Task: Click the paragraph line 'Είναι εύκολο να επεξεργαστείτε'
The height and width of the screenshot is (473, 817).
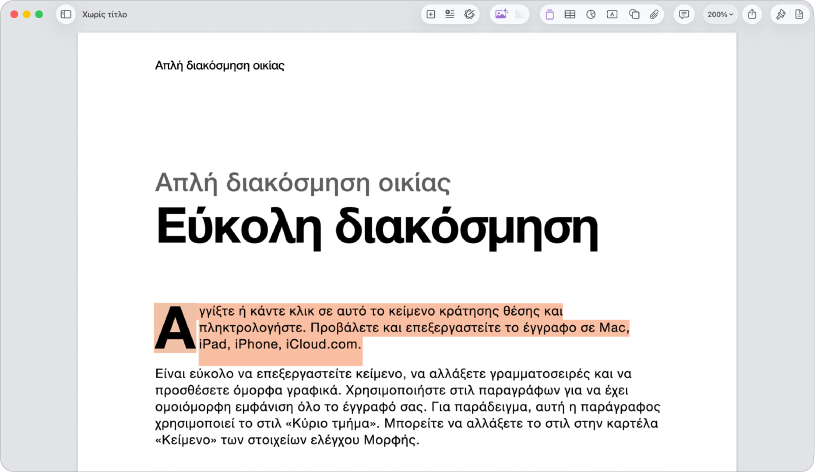Action: (x=393, y=374)
